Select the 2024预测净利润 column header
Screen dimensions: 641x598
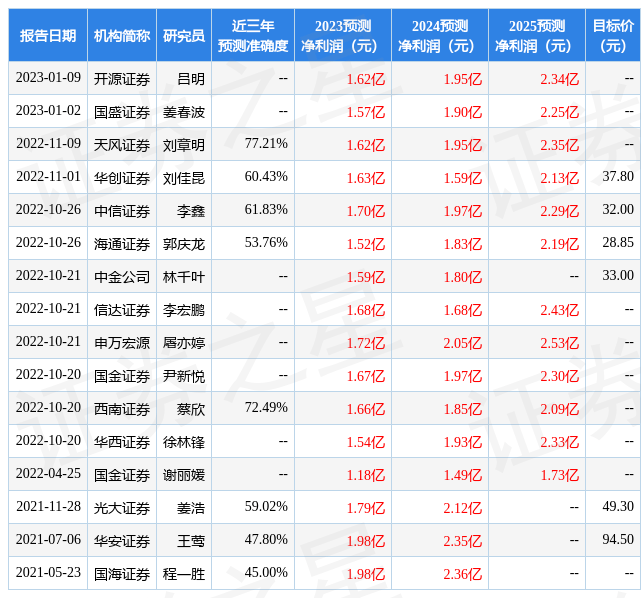tap(439, 35)
